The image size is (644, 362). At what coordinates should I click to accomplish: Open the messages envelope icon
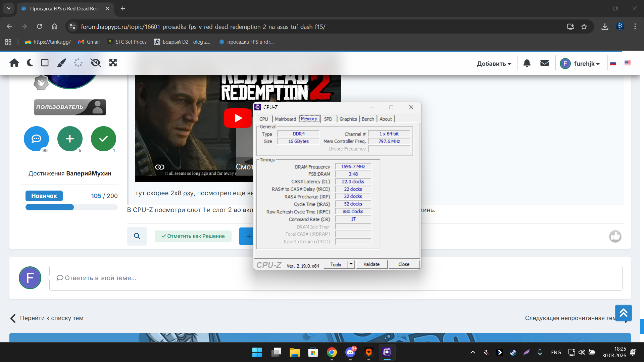(x=544, y=63)
